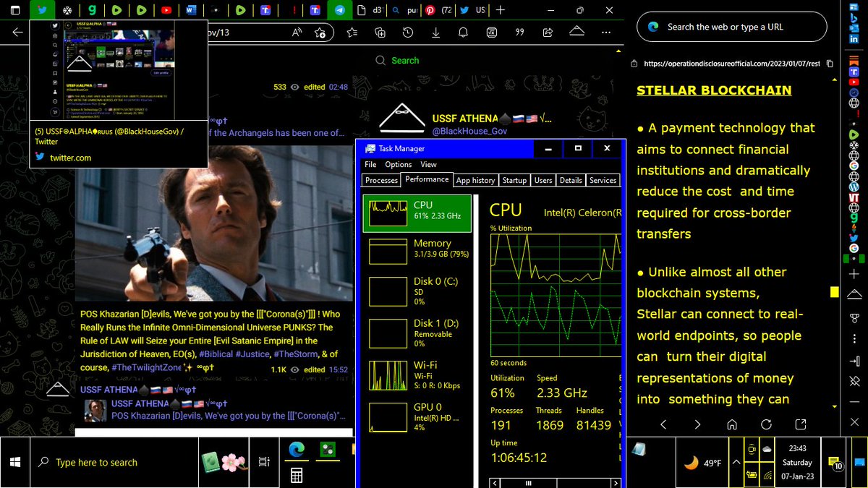Open sidebar page in a new tab
The image size is (868, 488).
[x=801, y=424]
